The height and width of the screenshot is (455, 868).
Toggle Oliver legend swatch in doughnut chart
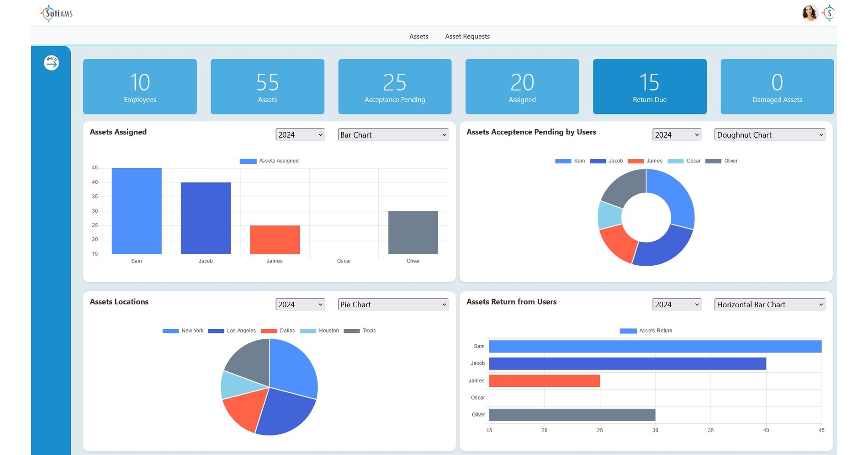[x=713, y=161]
